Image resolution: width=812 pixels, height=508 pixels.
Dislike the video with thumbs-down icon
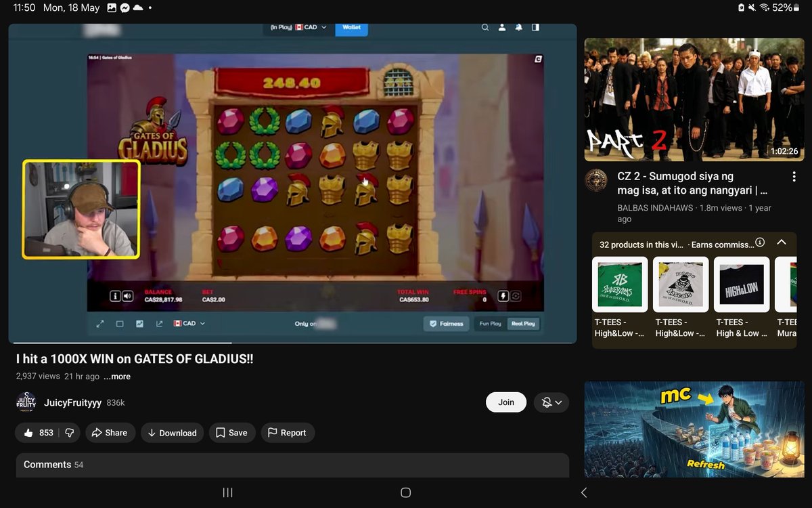pos(70,433)
